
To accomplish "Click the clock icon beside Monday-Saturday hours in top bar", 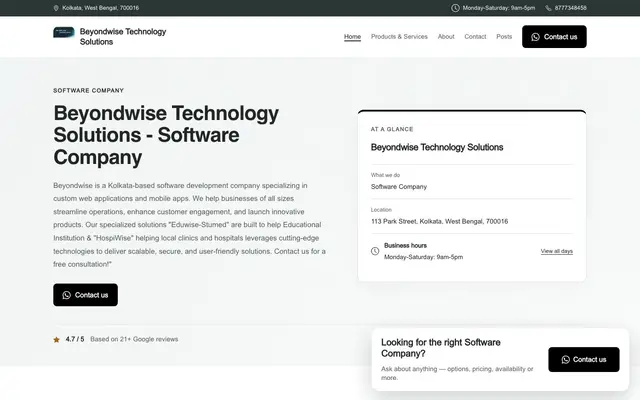I will (455, 8).
